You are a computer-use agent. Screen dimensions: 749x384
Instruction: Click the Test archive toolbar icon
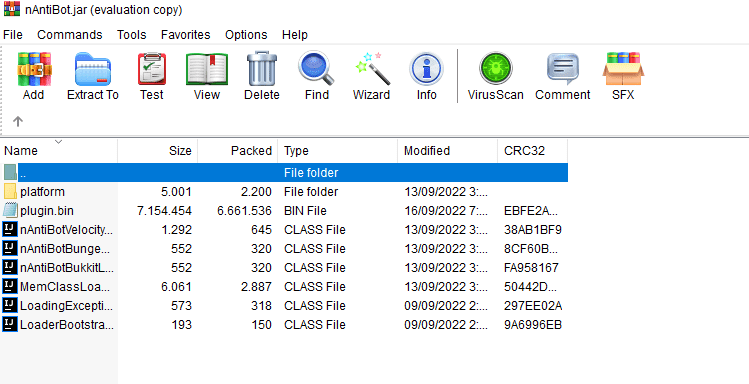point(152,69)
